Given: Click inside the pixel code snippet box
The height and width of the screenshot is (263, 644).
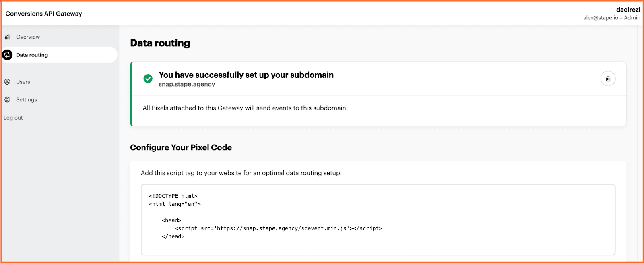Looking at the screenshot, I should (378, 220).
